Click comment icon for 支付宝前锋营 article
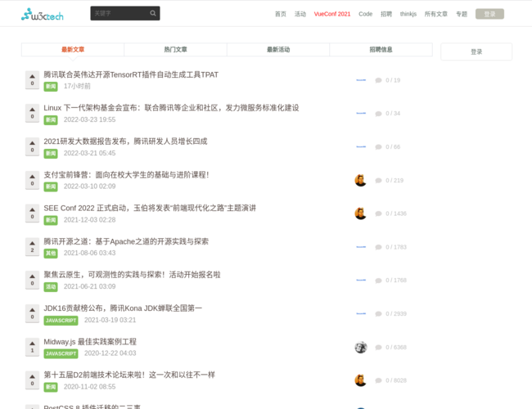This screenshot has width=532, height=409. [378, 181]
